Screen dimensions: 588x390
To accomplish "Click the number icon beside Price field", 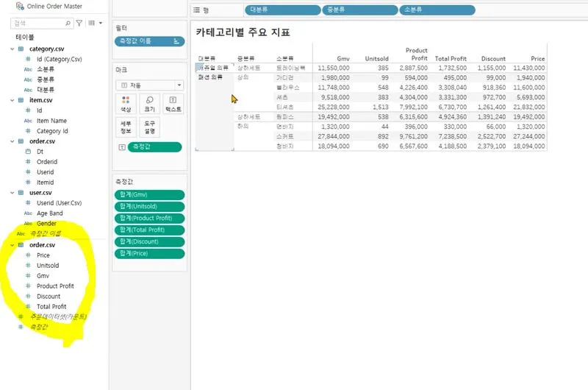I will (x=28, y=255).
